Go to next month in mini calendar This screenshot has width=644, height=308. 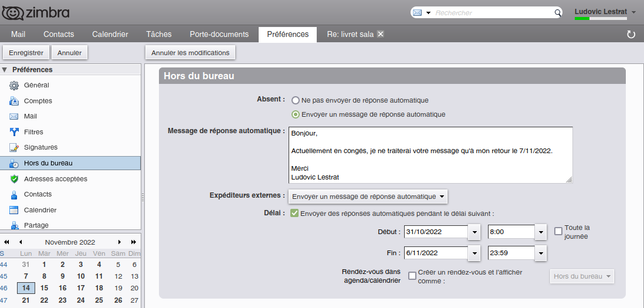tap(120, 242)
